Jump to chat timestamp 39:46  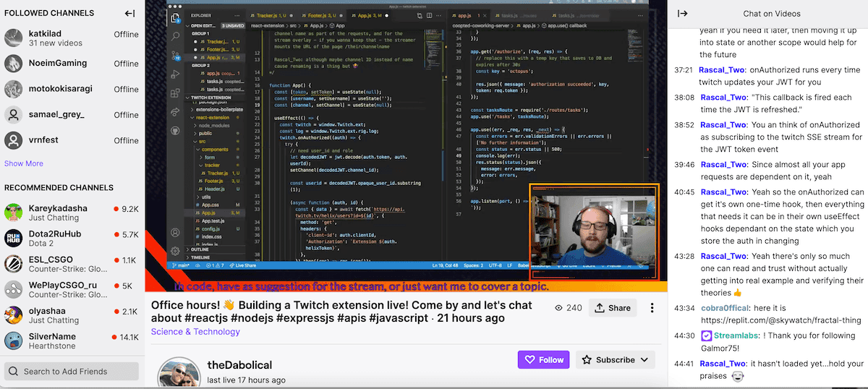[684, 164]
